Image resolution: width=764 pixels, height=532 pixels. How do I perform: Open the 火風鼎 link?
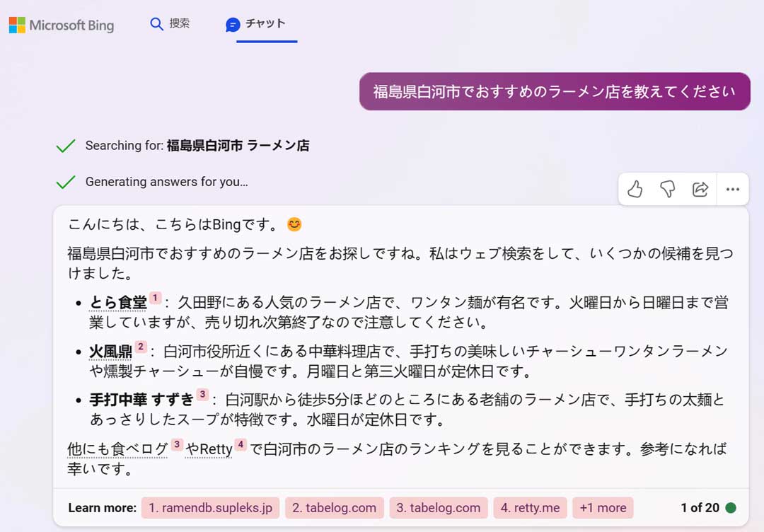click(x=110, y=352)
